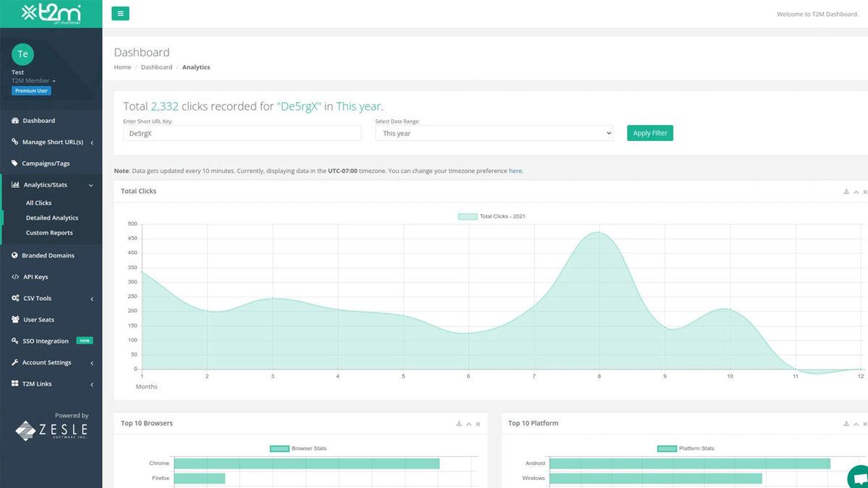
Task: Open Detailed Analytics in the sidebar
Action: pos(52,218)
